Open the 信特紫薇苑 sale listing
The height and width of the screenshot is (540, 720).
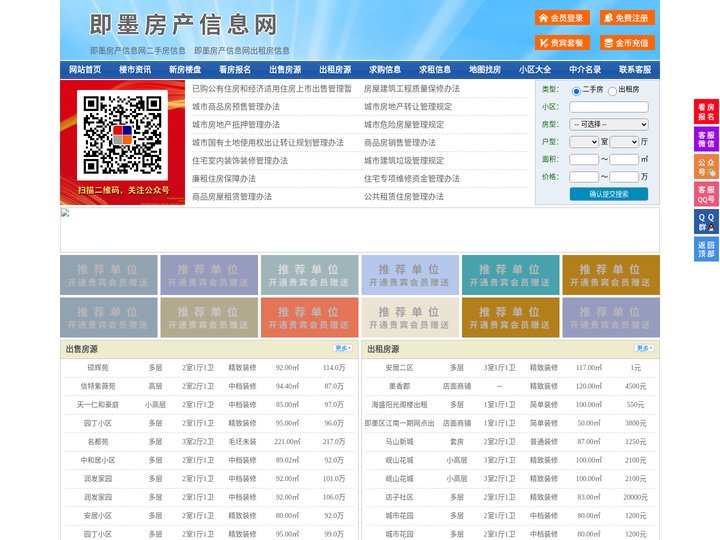pos(98,386)
